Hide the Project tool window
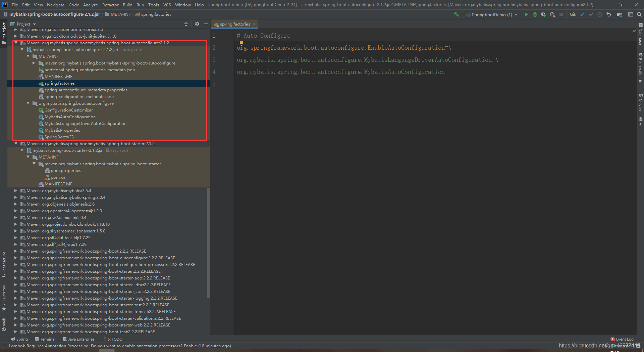 point(206,24)
